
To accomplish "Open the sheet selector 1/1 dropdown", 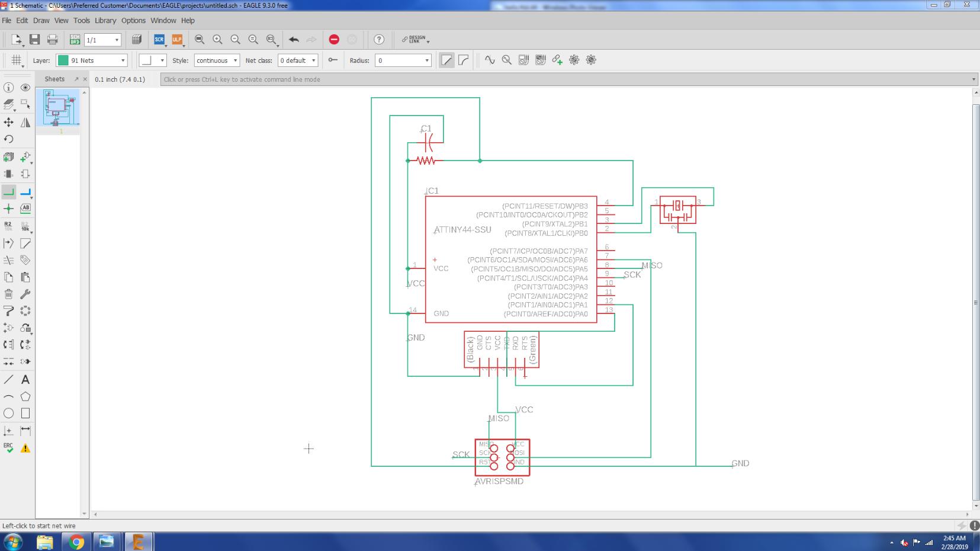I will tap(103, 40).
